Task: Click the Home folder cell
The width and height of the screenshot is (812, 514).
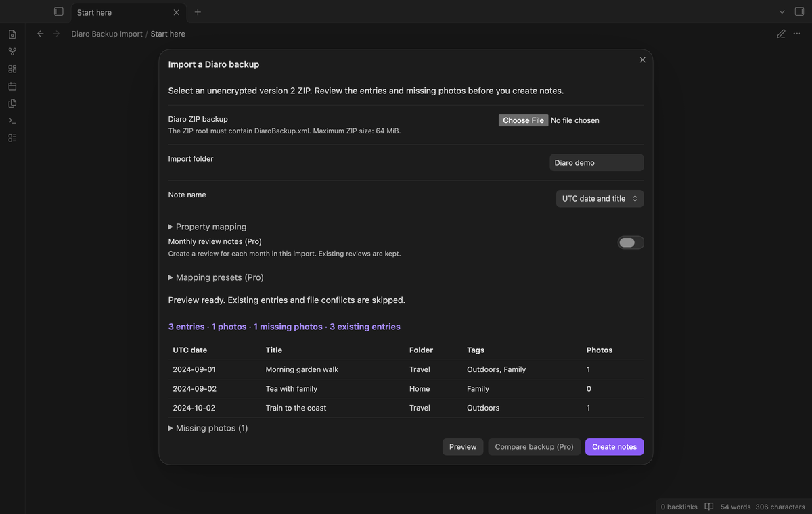Action: coord(420,389)
